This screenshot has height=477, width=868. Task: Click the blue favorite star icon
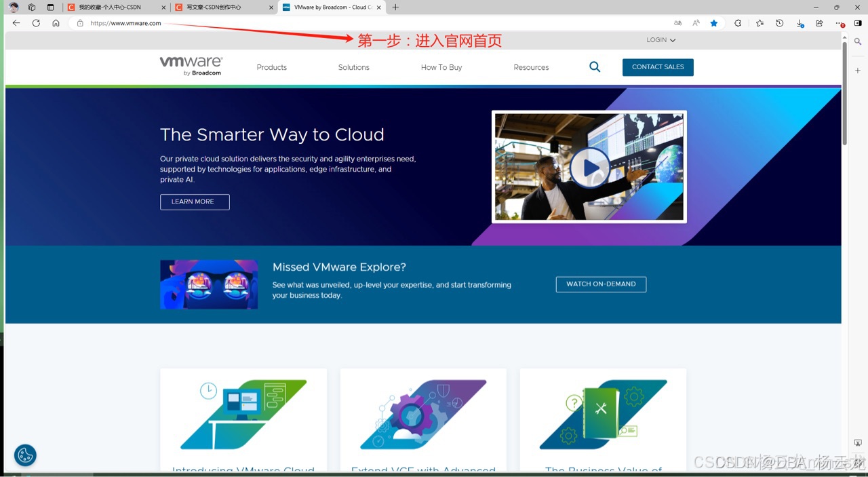(714, 23)
